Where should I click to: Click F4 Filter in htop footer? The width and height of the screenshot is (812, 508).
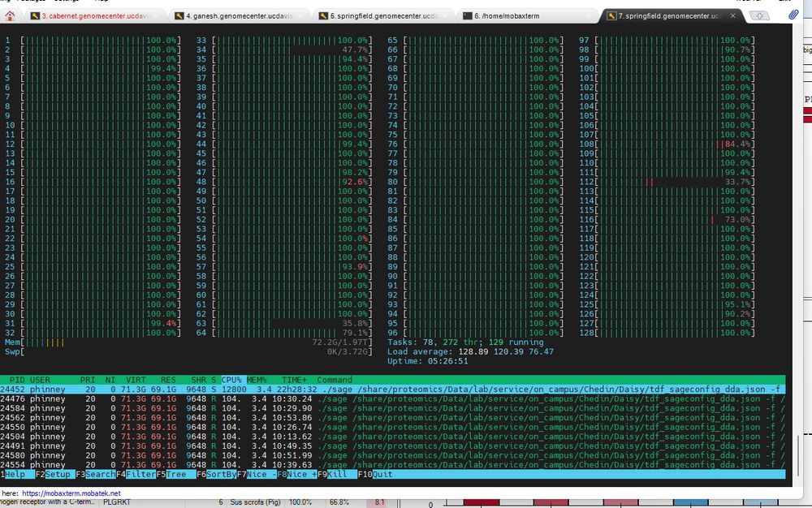pos(136,475)
